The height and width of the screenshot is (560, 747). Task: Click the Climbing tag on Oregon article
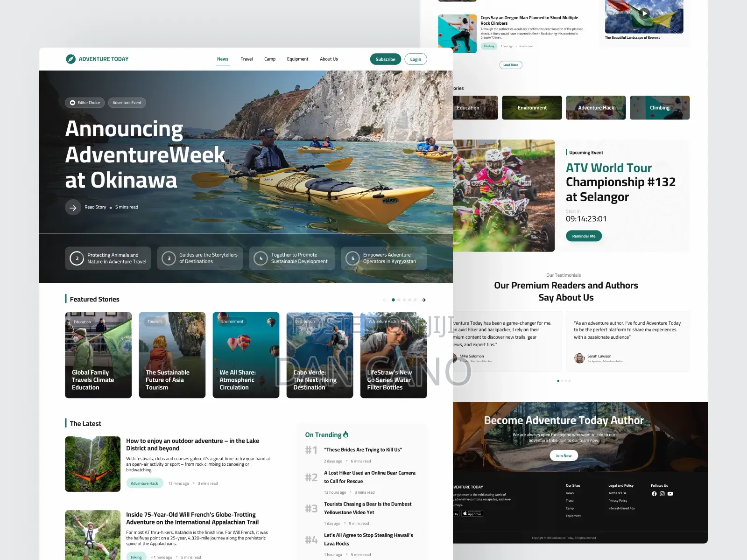pyautogui.click(x=489, y=46)
